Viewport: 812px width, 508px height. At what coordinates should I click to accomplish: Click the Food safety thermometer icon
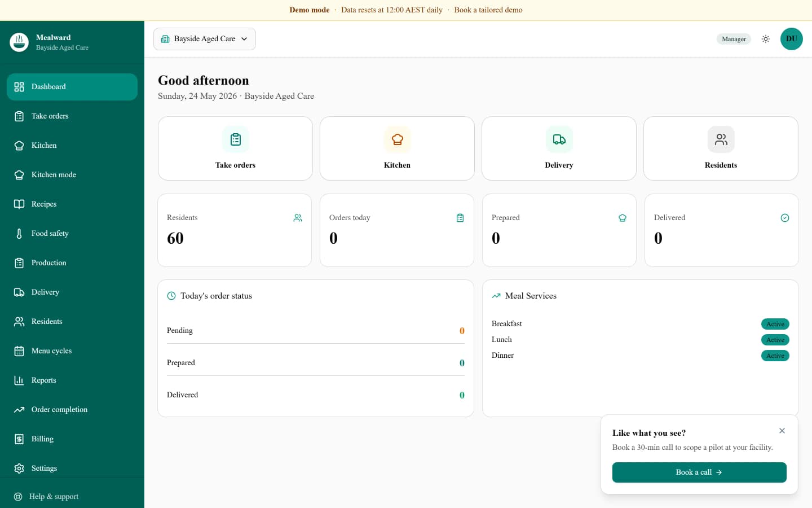click(x=19, y=234)
